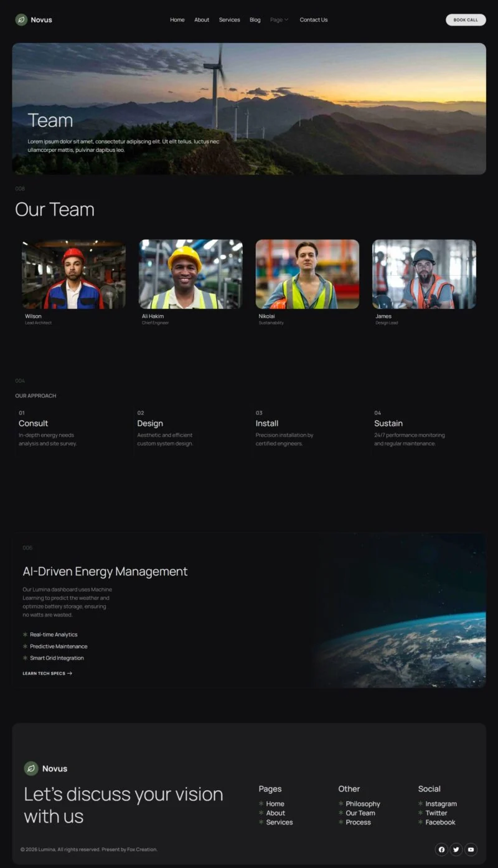Click the Real-time Analytics list item
This screenshot has width=498, height=868.
(x=54, y=634)
